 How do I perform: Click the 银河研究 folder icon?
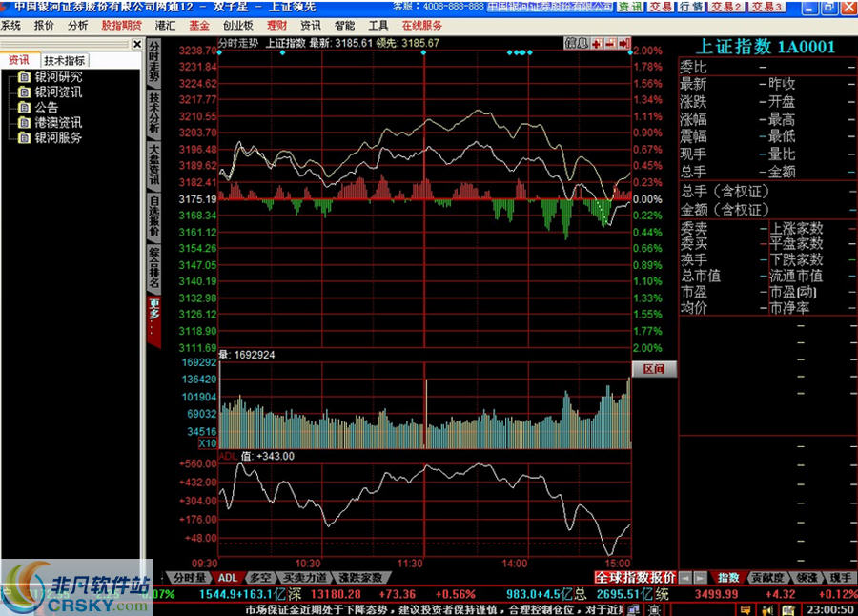click(x=24, y=76)
